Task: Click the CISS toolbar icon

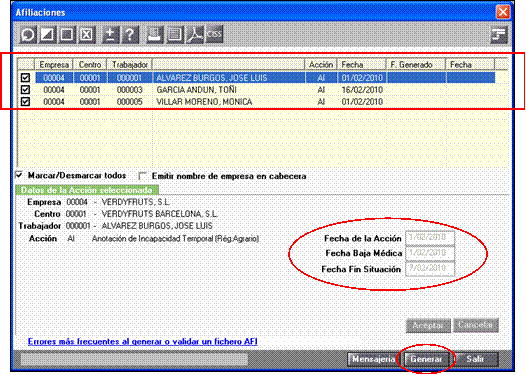Action: pos(214,34)
